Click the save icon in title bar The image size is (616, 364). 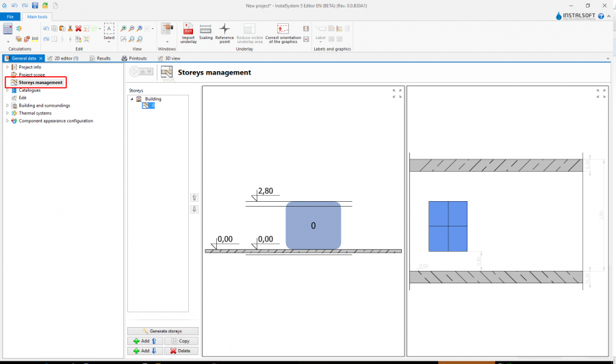(35, 5)
